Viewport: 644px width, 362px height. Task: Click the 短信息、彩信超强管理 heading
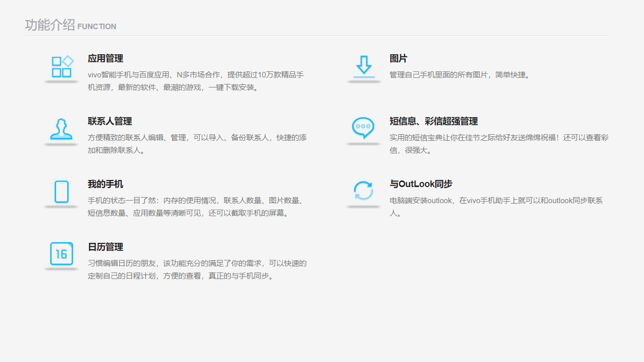tap(434, 121)
